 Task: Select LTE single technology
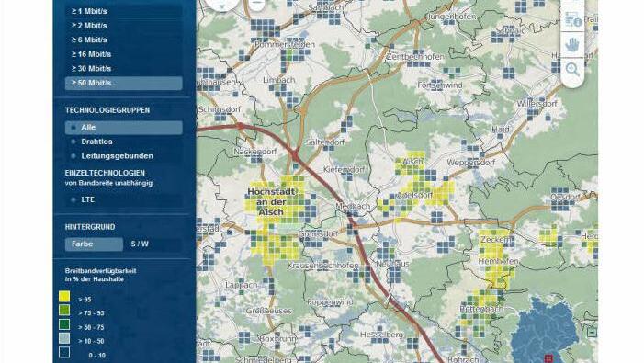[124, 199]
